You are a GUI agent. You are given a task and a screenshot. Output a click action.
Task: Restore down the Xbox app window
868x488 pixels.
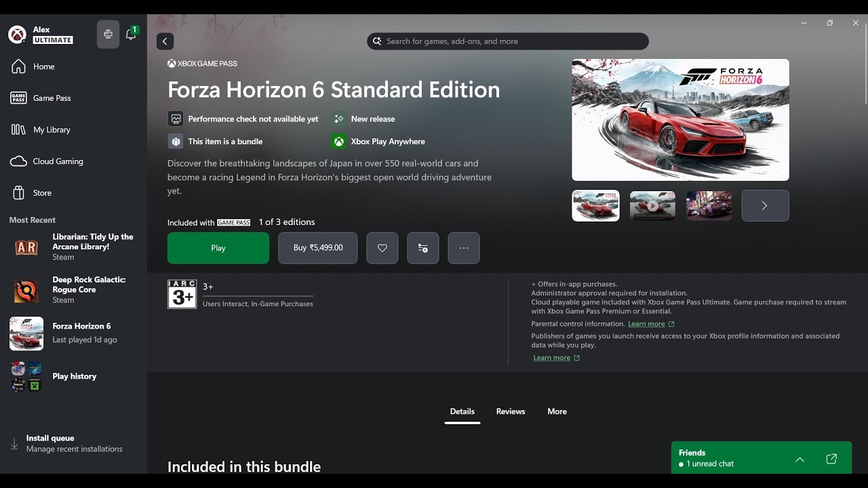pos(830,23)
